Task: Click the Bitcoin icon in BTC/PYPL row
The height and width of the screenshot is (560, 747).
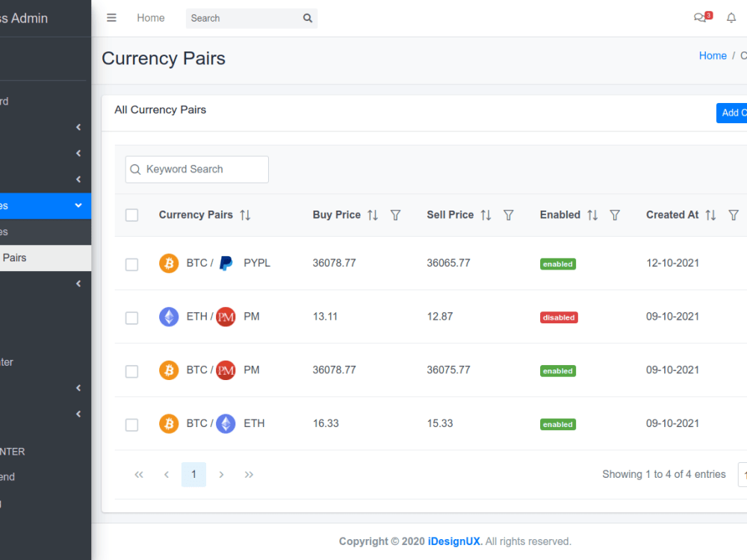Action: point(169,264)
